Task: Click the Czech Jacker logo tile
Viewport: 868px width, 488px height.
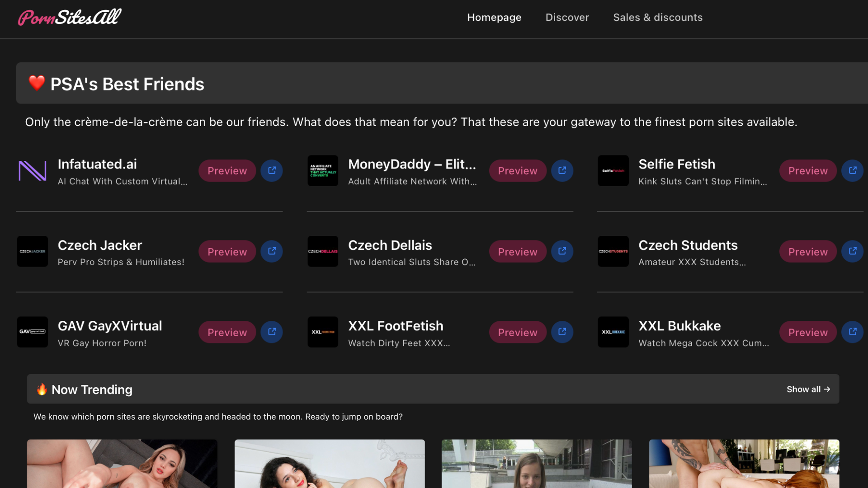Action: [33, 251]
